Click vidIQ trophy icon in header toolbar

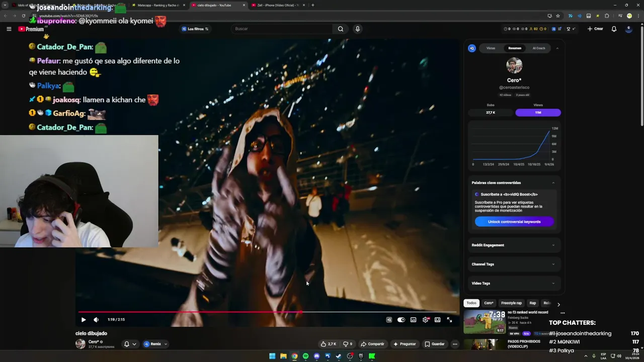(x=569, y=29)
